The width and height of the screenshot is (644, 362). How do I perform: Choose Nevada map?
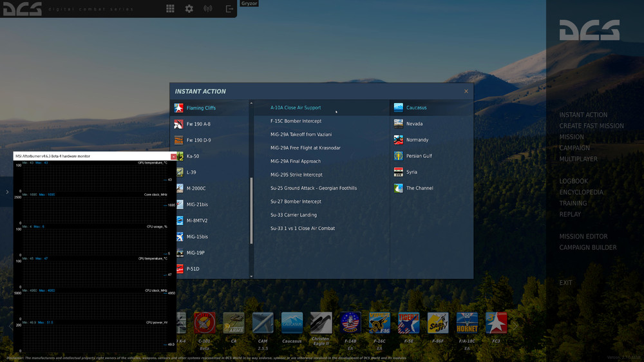pyautogui.click(x=431, y=124)
